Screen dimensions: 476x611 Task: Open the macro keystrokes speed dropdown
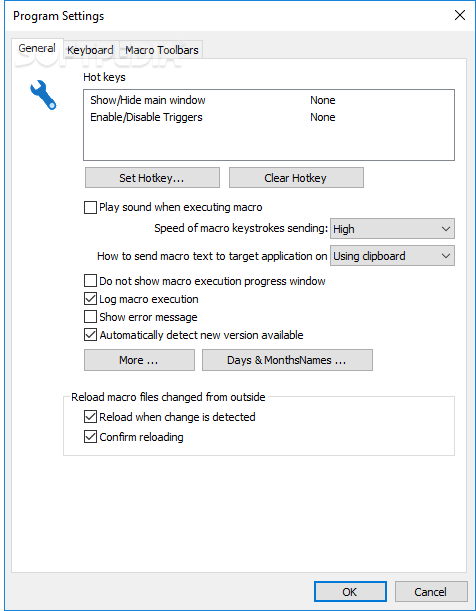(392, 229)
